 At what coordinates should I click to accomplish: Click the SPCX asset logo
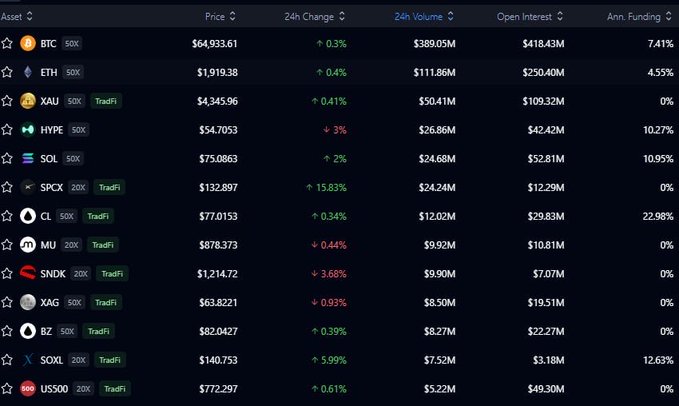(28, 187)
